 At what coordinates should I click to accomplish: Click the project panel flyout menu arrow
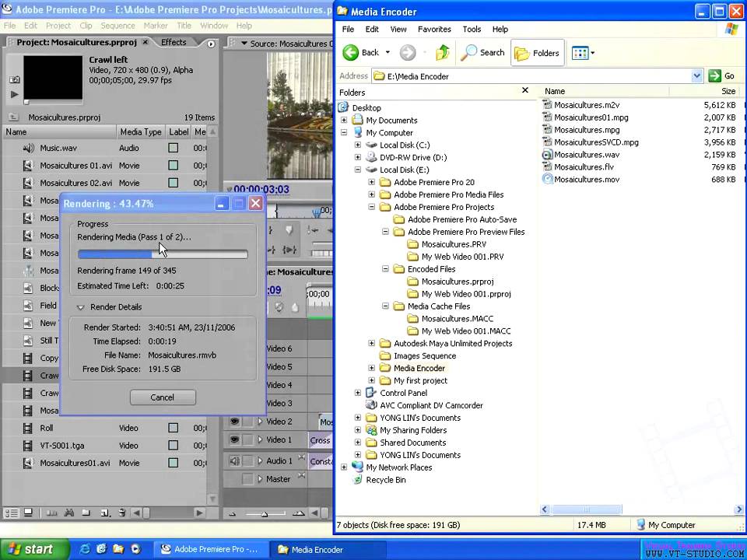pos(211,44)
